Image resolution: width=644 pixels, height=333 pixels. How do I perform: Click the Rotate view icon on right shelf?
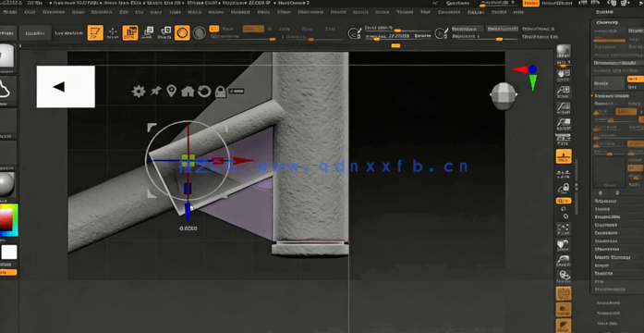click(x=564, y=277)
